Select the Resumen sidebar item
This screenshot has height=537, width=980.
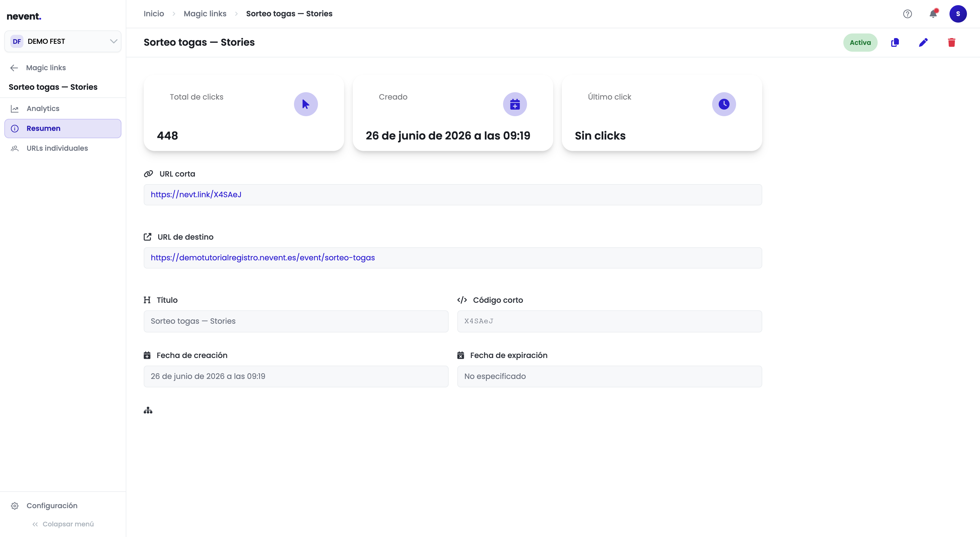click(63, 128)
